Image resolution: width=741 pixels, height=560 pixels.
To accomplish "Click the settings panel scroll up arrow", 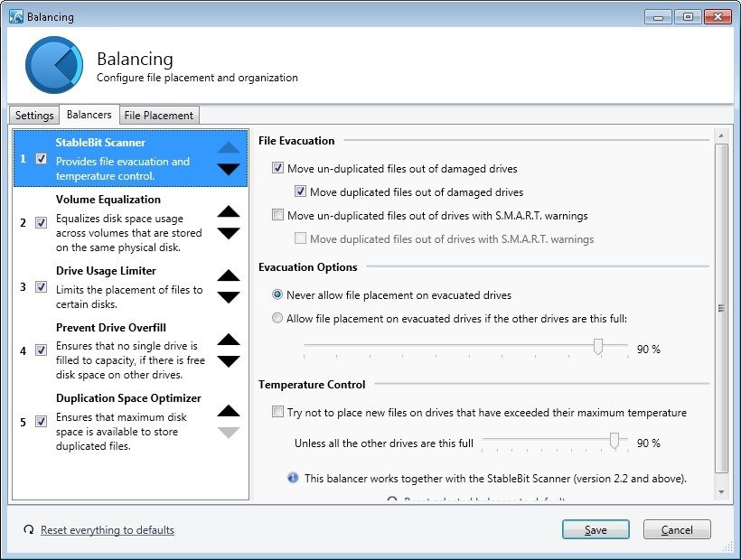I will tap(721, 136).
